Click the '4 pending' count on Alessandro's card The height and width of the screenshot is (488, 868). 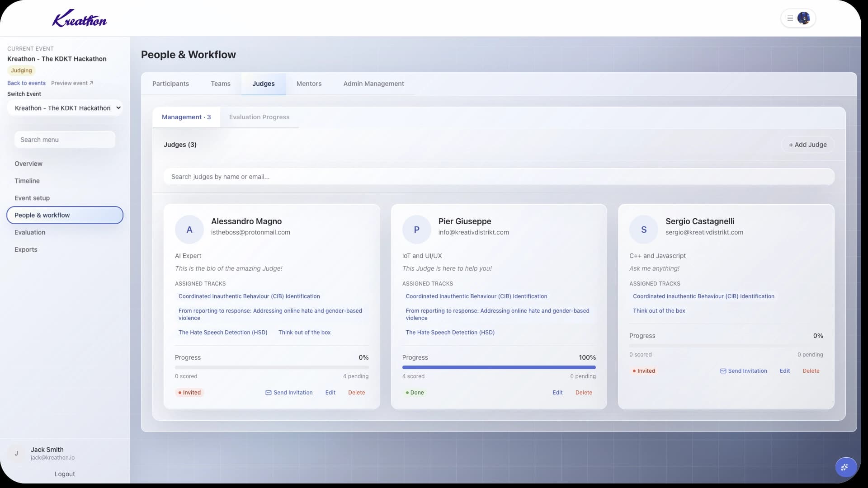coord(355,376)
